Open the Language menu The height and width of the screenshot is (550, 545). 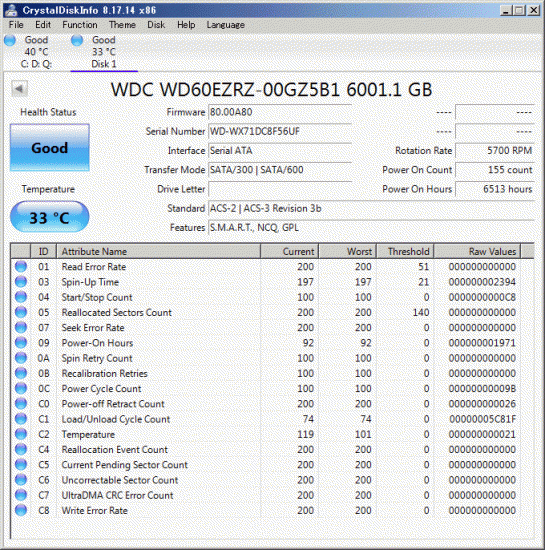(x=226, y=25)
